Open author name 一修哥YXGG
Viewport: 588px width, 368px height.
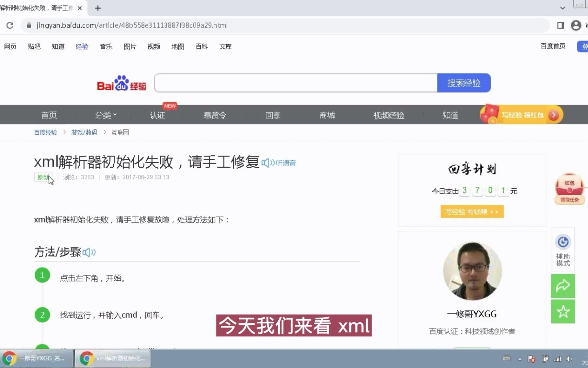(x=472, y=314)
